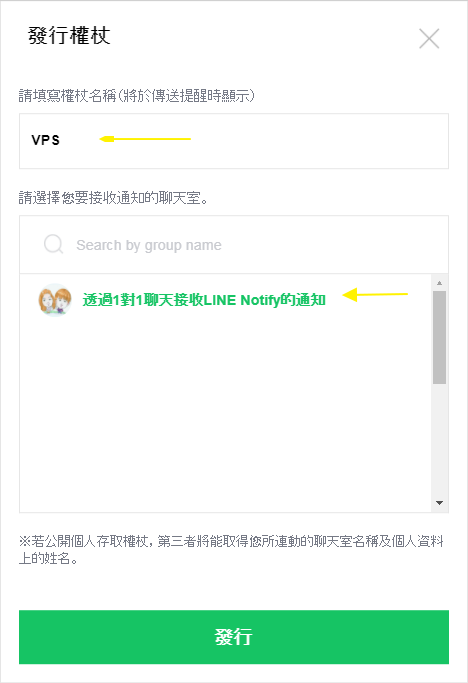Click yellow arrow beside LINE Notify item

[375, 294]
